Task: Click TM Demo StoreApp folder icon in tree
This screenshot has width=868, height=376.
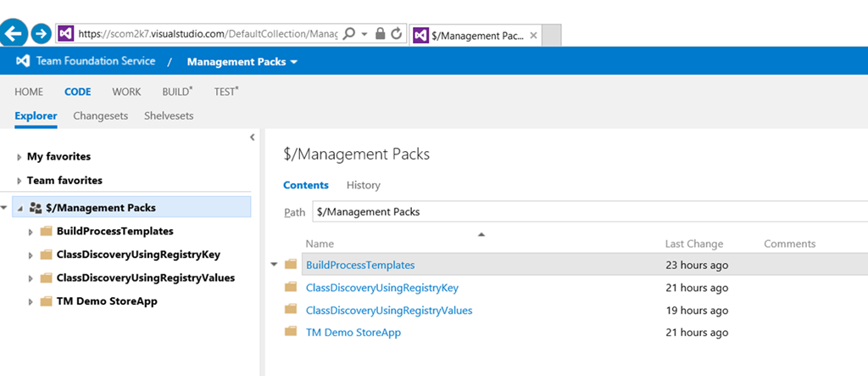Action: click(x=46, y=301)
